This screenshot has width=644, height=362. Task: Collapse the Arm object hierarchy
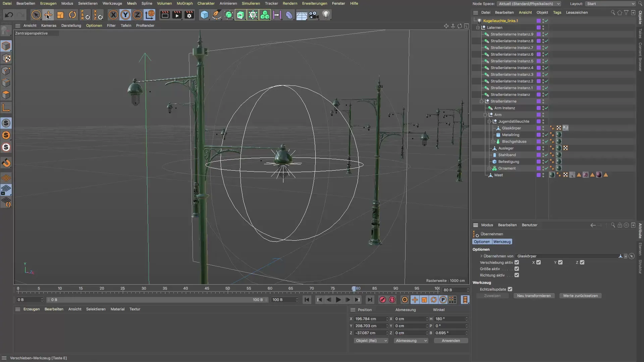pyautogui.click(x=485, y=115)
